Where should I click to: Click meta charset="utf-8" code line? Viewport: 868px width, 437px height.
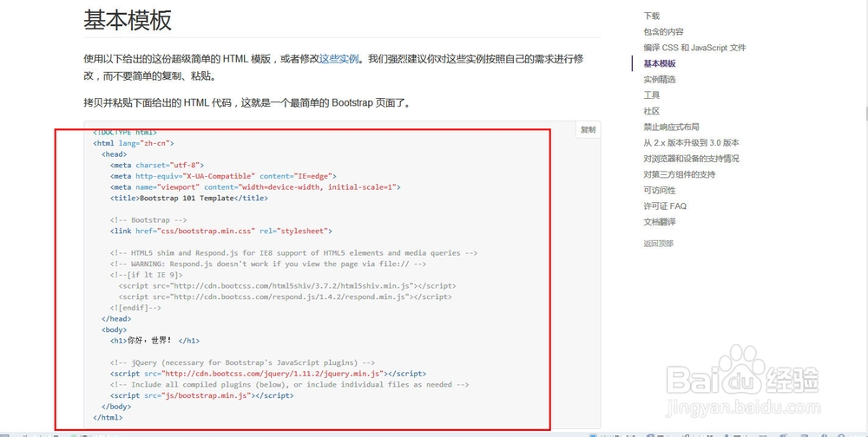tap(157, 165)
